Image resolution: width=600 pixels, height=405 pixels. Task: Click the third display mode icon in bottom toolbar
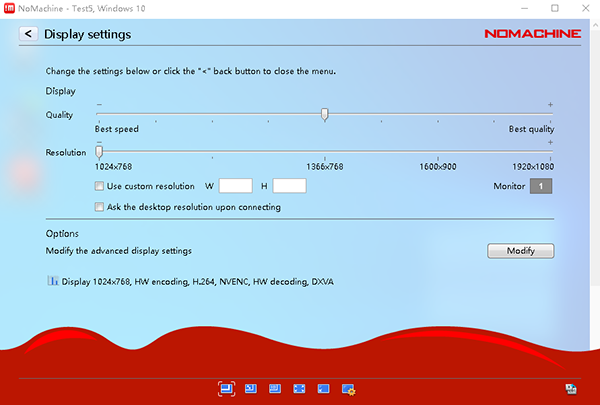[x=275, y=388]
